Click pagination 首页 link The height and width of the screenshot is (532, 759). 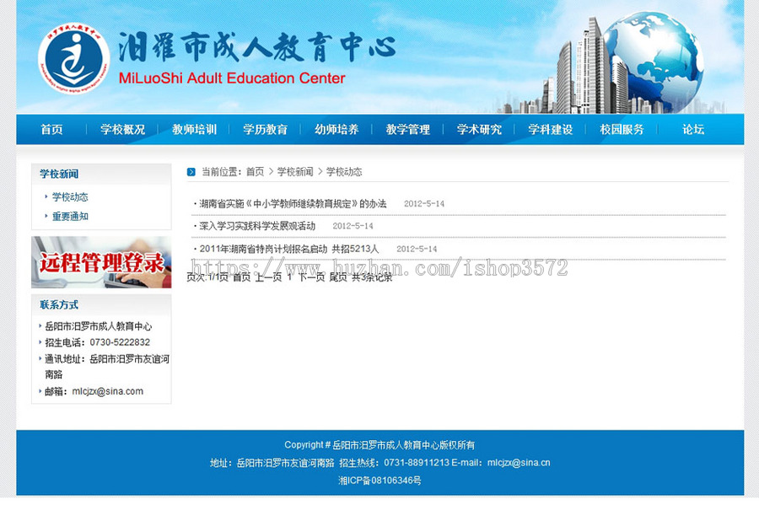(241, 277)
